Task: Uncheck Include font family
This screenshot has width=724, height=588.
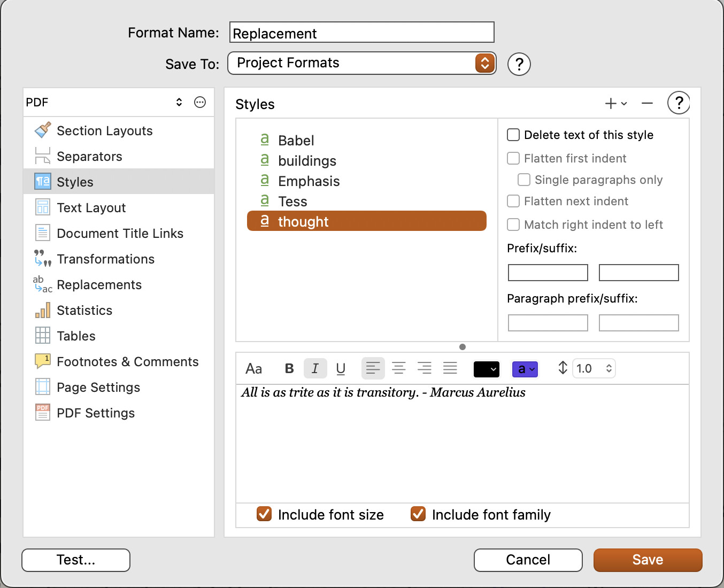Action: point(418,514)
